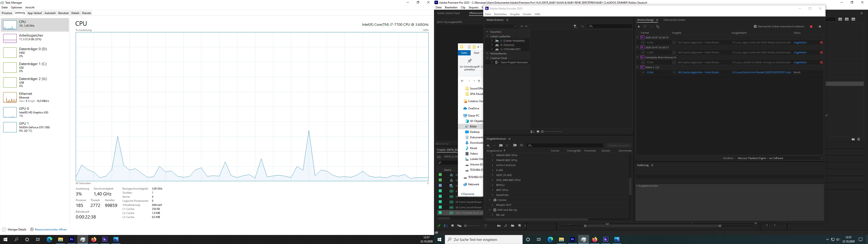Select Arbeitsspeicher in Task-Manager sidebar
Screen dimensions: 868x244
[35, 38]
